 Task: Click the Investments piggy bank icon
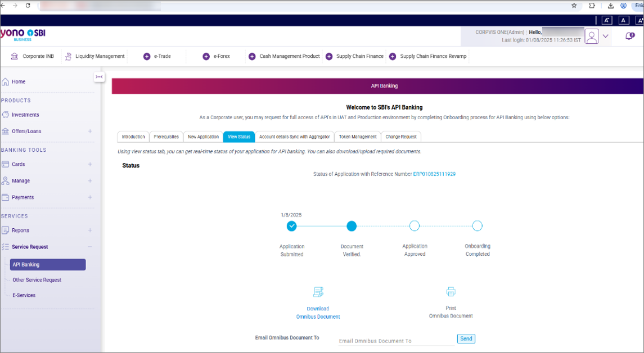pyautogui.click(x=5, y=115)
